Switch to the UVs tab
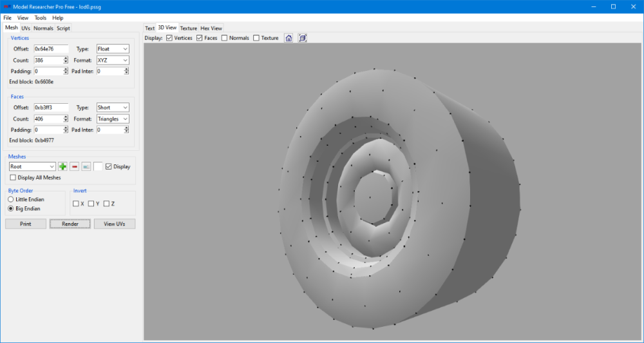Screen dimensions: 644x343 click(x=26, y=28)
